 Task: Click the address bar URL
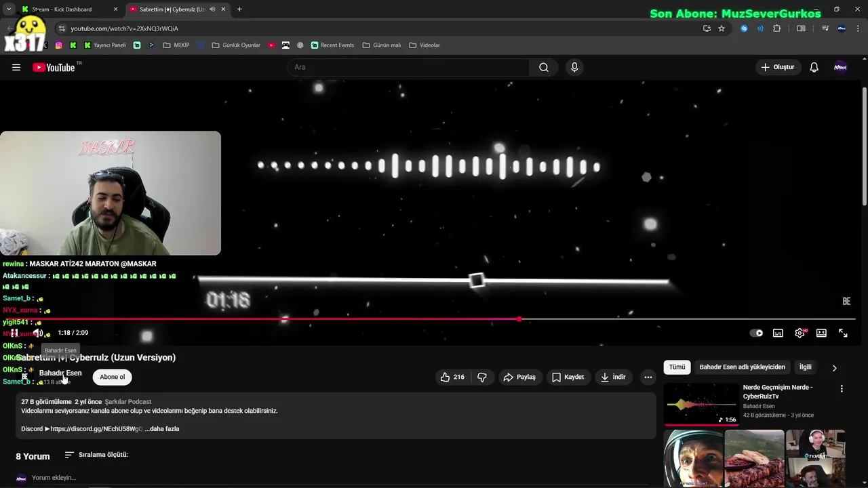click(124, 28)
